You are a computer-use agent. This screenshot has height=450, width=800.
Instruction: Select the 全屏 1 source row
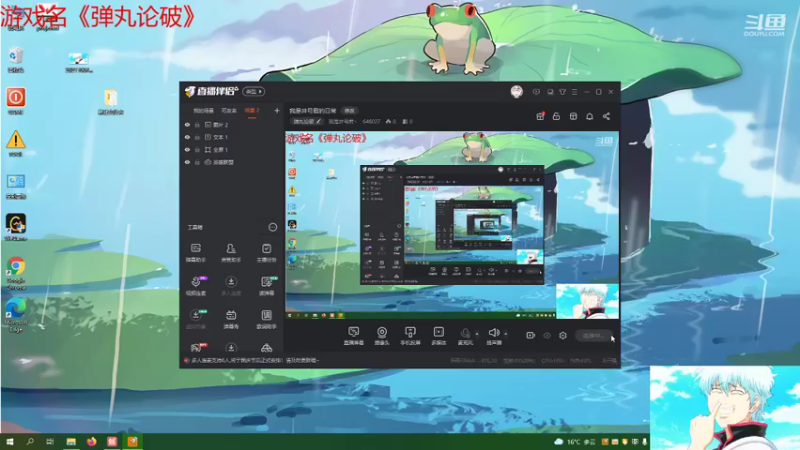pyautogui.click(x=232, y=149)
